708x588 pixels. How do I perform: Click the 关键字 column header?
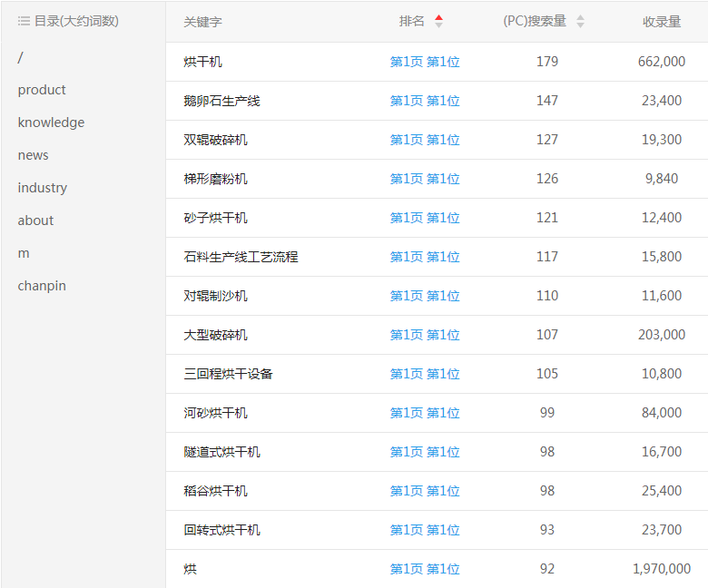(x=202, y=22)
